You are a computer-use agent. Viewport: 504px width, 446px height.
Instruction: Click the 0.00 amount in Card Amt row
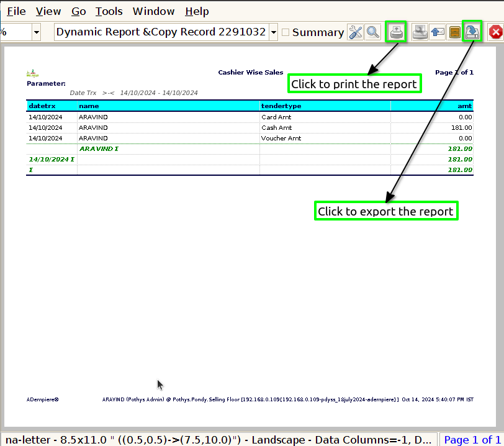coord(466,117)
